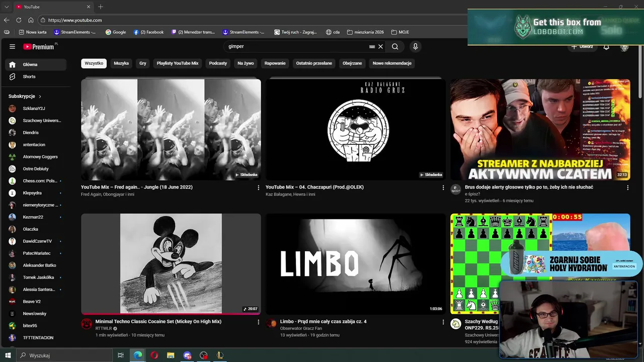This screenshot has width=644, height=362.
Task: Open the Mickey Mouse techno set thumbnail
Action: [x=171, y=264]
